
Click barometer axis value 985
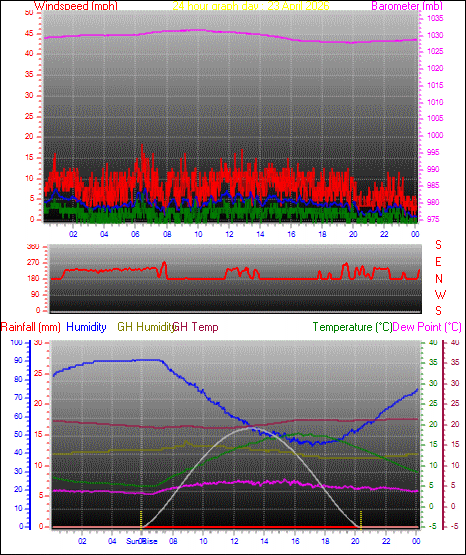(433, 185)
